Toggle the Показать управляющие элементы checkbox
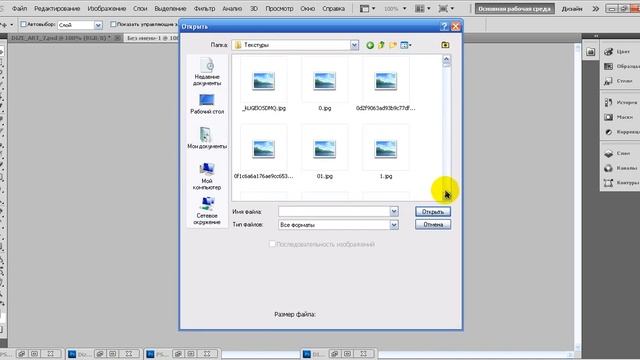Viewport: 640px width, 360px height. click(x=113, y=24)
